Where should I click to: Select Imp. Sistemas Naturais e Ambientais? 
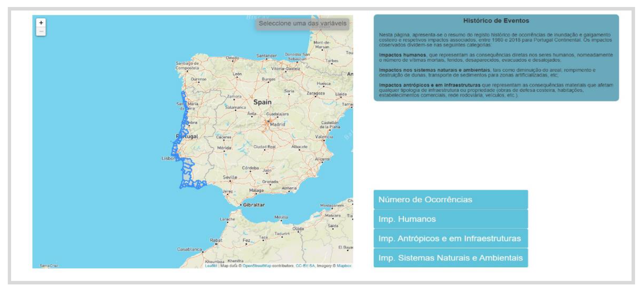click(450, 258)
